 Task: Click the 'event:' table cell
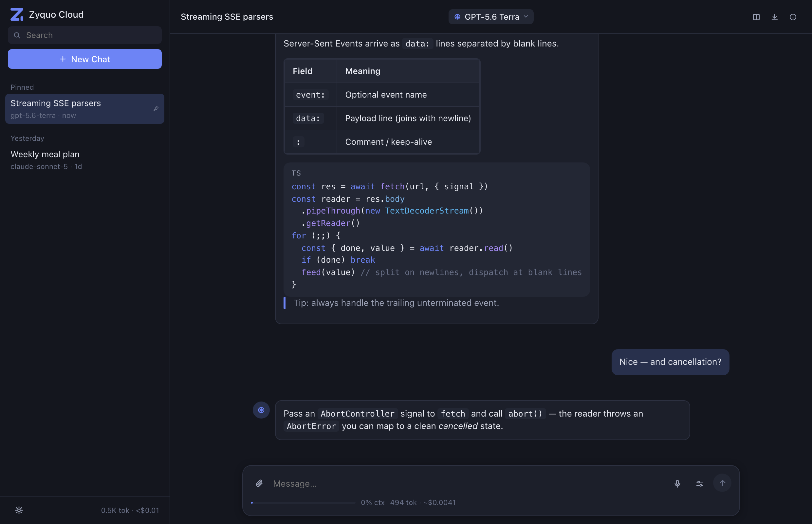pos(310,95)
